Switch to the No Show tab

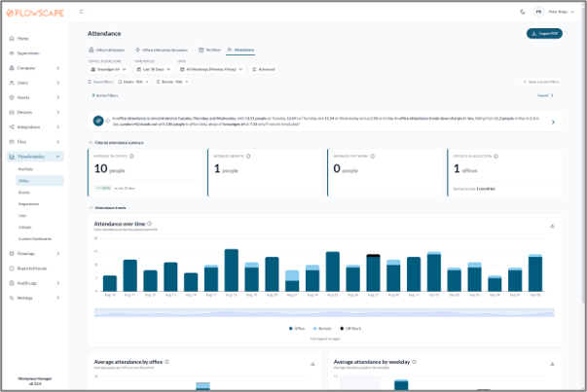[x=210, y=50]
